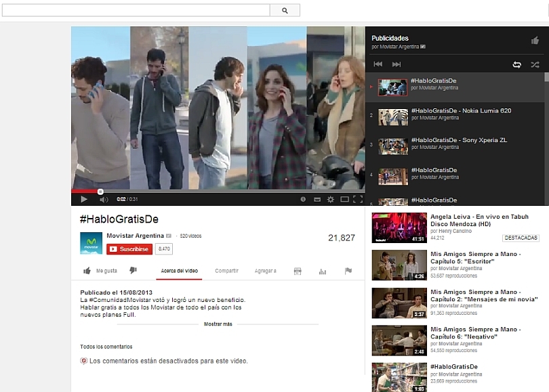Dislike the video with thumbs-down
The image size is (549, 392).
133,270
